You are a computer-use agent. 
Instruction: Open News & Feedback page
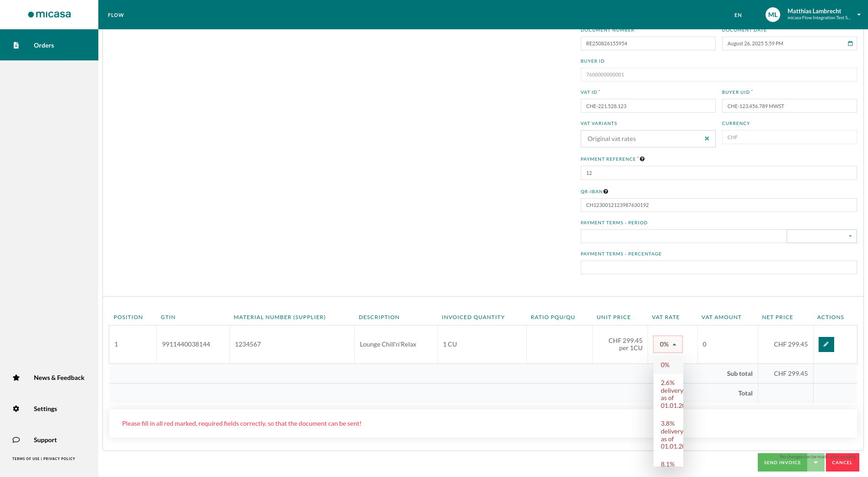tap(59, 378)
